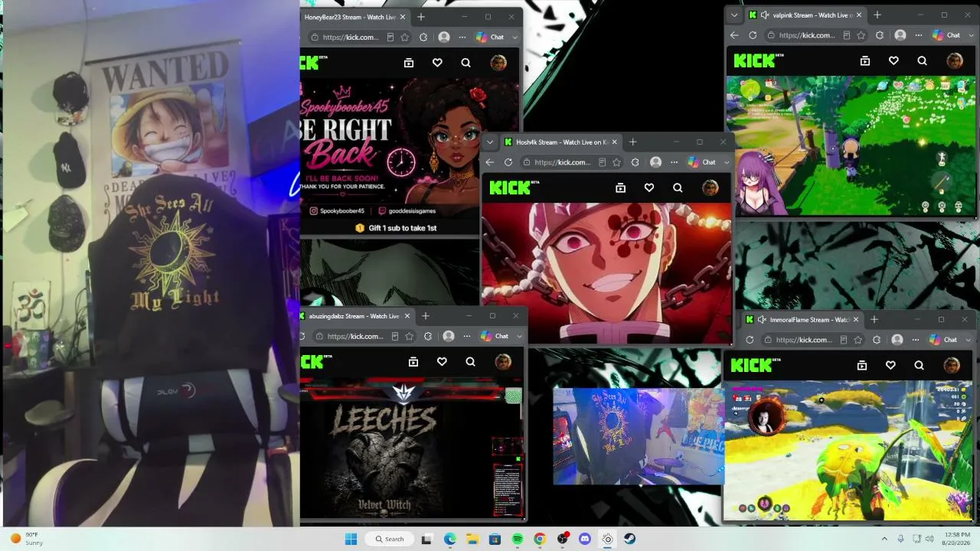Screen dimensions: 980x551
Task: Reload page in Hosh4k window
Action: coord(508,162)
